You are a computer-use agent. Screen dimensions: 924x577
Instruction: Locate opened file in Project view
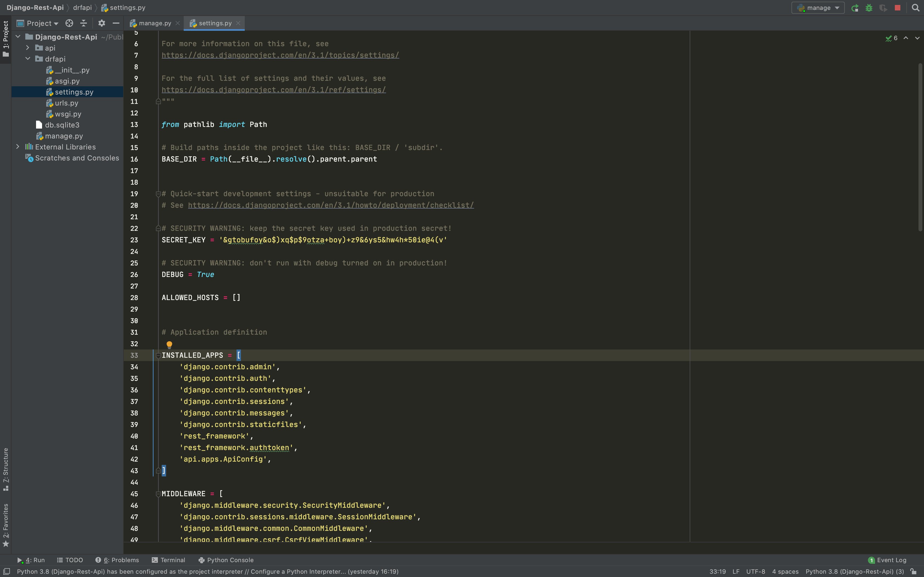point(69,23)
